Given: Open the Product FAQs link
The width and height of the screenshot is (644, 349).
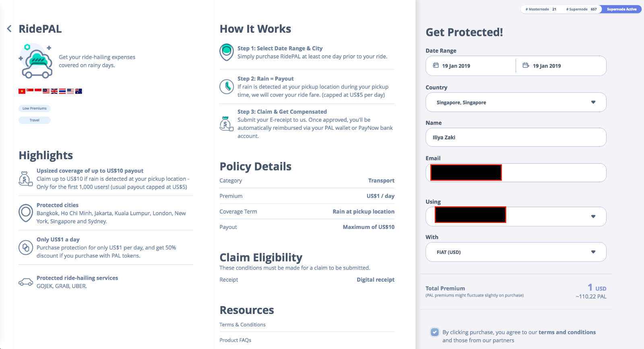Looking at the screenshot, I should (235, 340).
